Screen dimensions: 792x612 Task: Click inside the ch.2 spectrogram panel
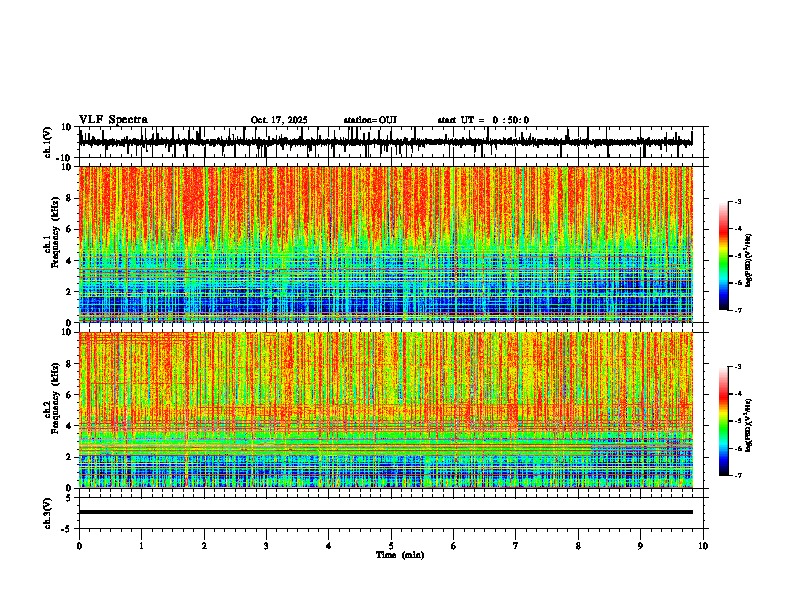click(385, 410)
